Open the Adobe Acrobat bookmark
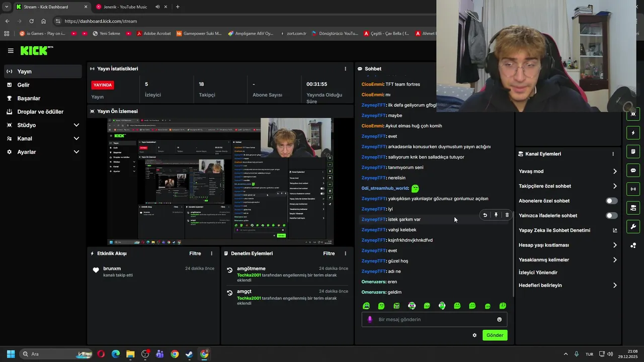The height and width of the screenshot is (362, 644). (153, 34)
